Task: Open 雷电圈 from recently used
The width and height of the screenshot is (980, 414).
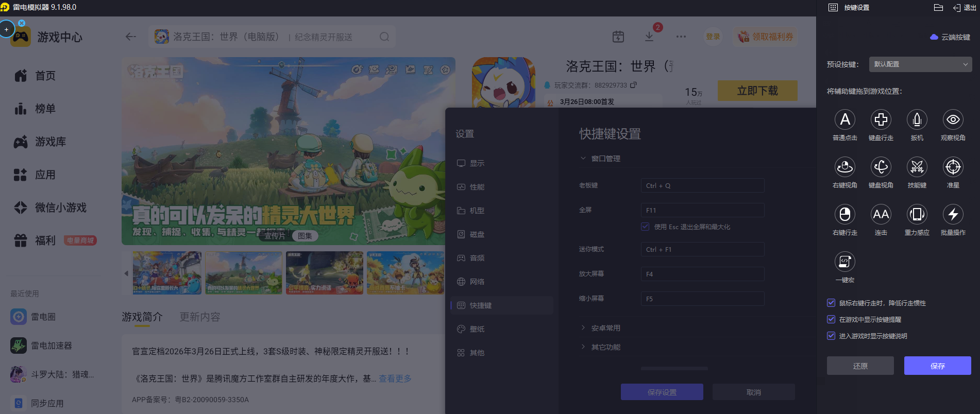Action: click(33, 317)
